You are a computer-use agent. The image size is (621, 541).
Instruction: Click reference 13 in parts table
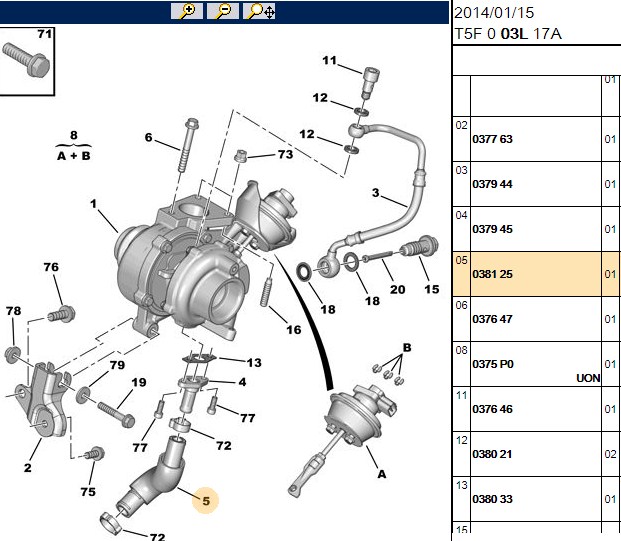[x=461, y=485]
